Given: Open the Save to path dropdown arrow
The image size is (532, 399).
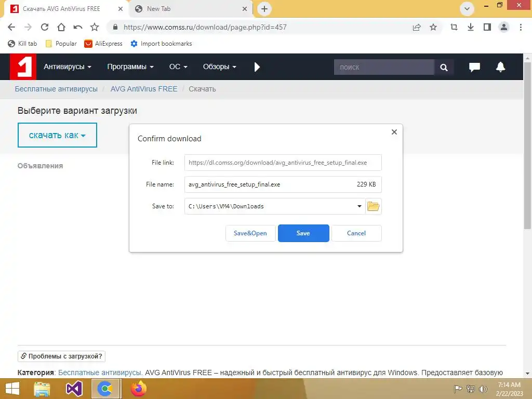Looking at the screenshot, I should point(360,206).
